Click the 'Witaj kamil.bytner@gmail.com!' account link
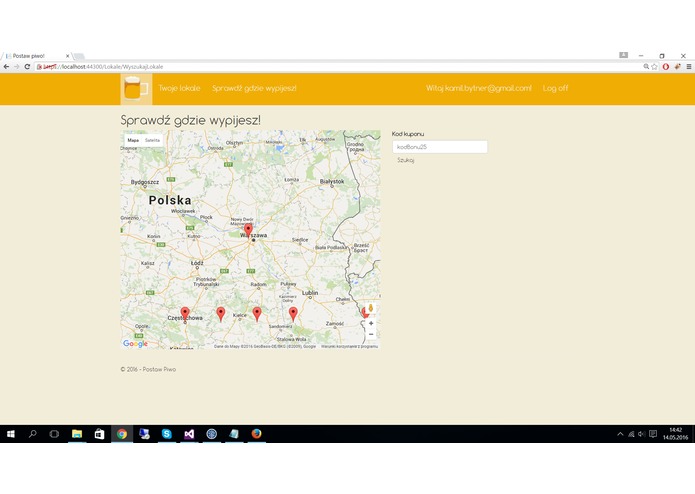The width and height of the screenshot is (695, 494). [479, 88]
